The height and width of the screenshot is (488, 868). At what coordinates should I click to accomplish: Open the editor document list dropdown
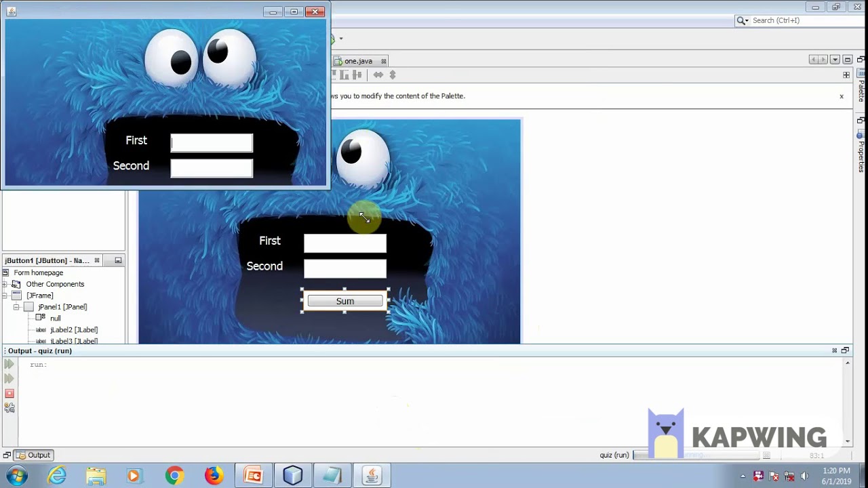coord(835,60)
